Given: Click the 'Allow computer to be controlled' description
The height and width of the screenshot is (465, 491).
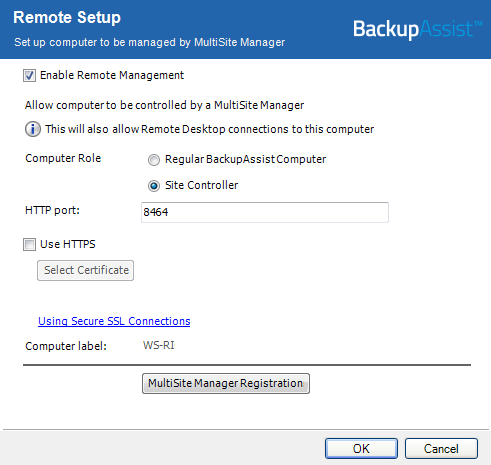Looking at the screenshot, I should (164, 105).
